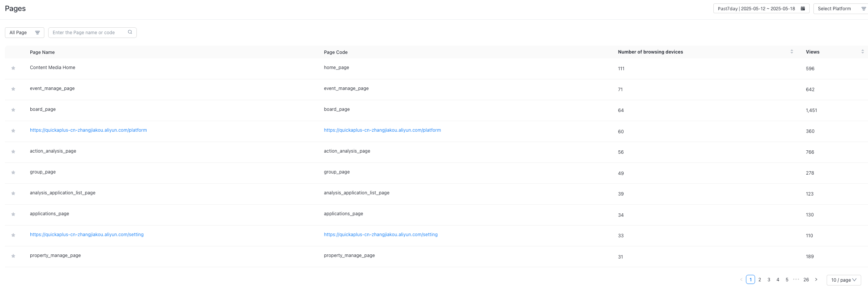Select property_manage_page name cell

(55, 255)
